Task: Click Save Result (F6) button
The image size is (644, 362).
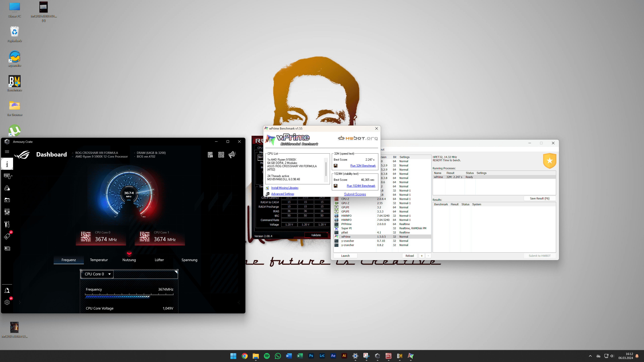Action: pyautogui.click(x=540, y=199)
